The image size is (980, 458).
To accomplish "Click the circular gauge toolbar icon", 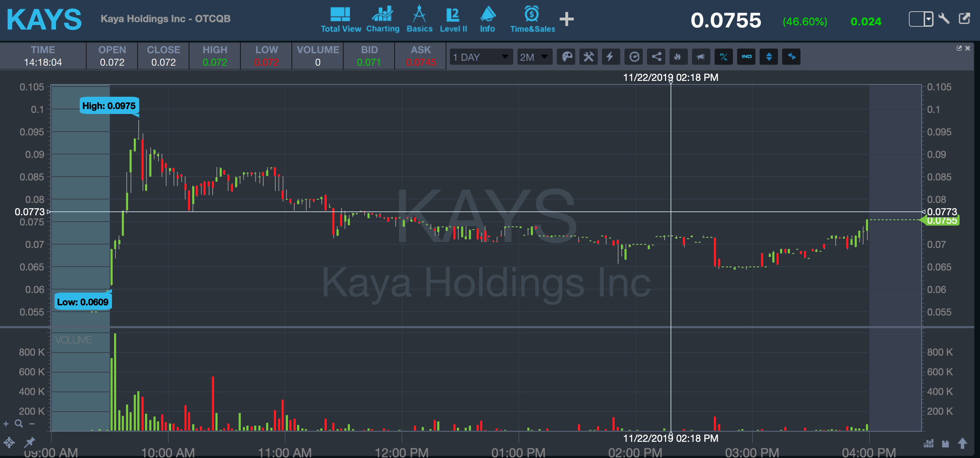I will coord(634,57).
